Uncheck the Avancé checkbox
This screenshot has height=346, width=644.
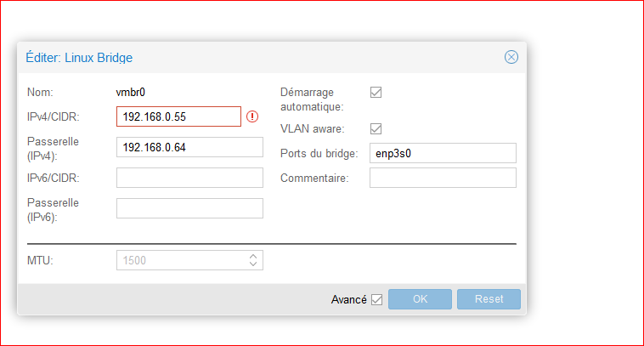click(377, 299)
